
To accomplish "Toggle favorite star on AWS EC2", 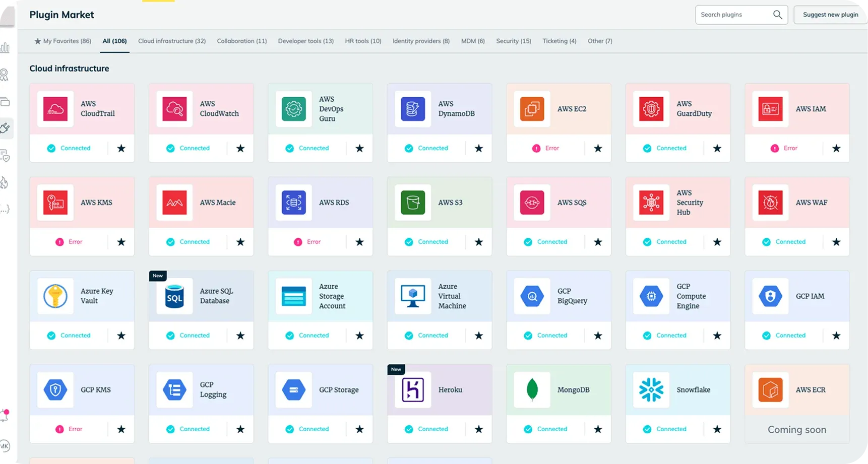I will [x=598, y=148].
